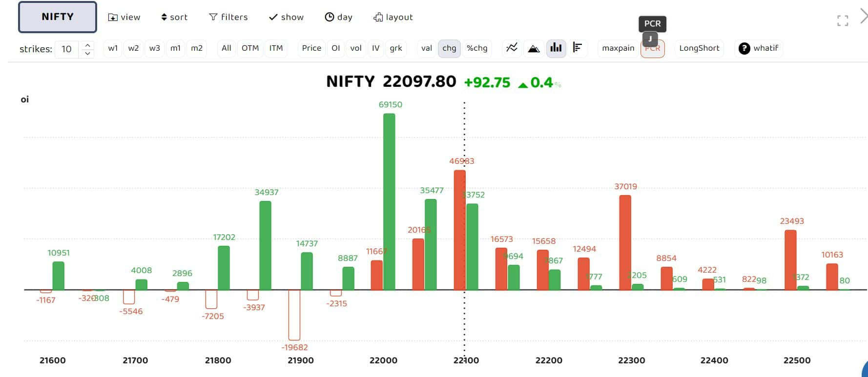Click the show checkmark icon
The image size is (868, 377).
(x=273, y=17)
